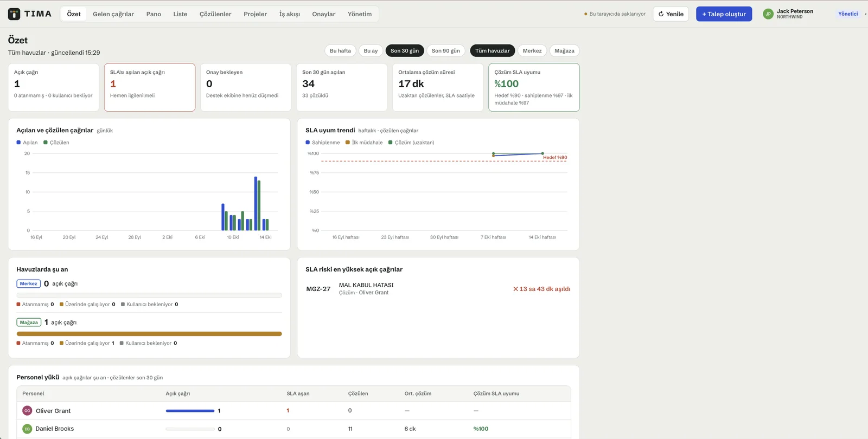Go to the İş akışı tab
Viewport: 868px width, 439px height.
pyautogui.click(x=290, y=14)
